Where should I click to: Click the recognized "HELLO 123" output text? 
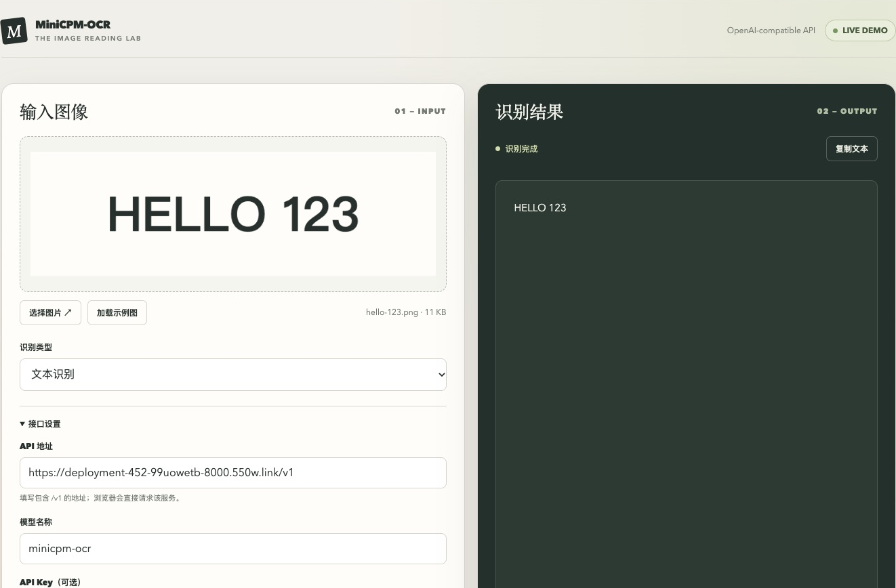coord(540,208)
